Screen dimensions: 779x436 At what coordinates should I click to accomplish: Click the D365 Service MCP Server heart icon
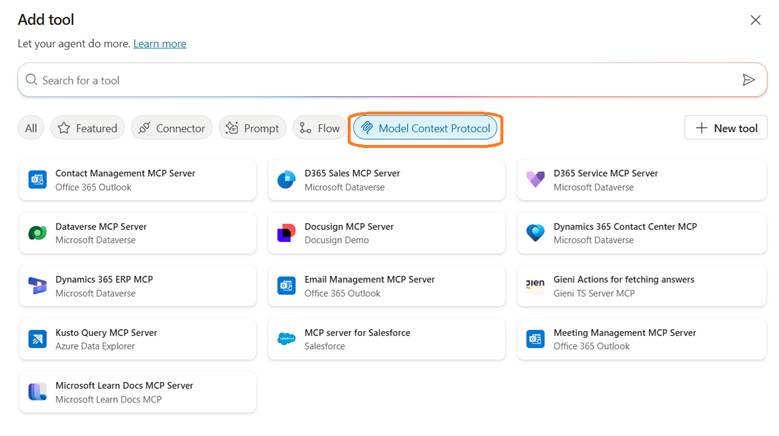click(536, 180)
